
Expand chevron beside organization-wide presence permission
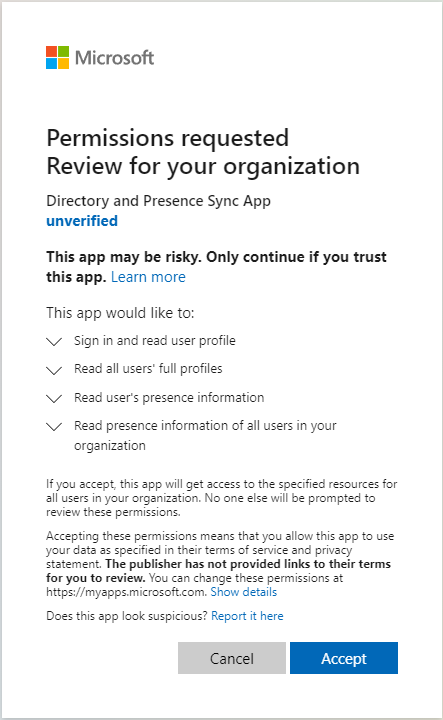[54, 427]
